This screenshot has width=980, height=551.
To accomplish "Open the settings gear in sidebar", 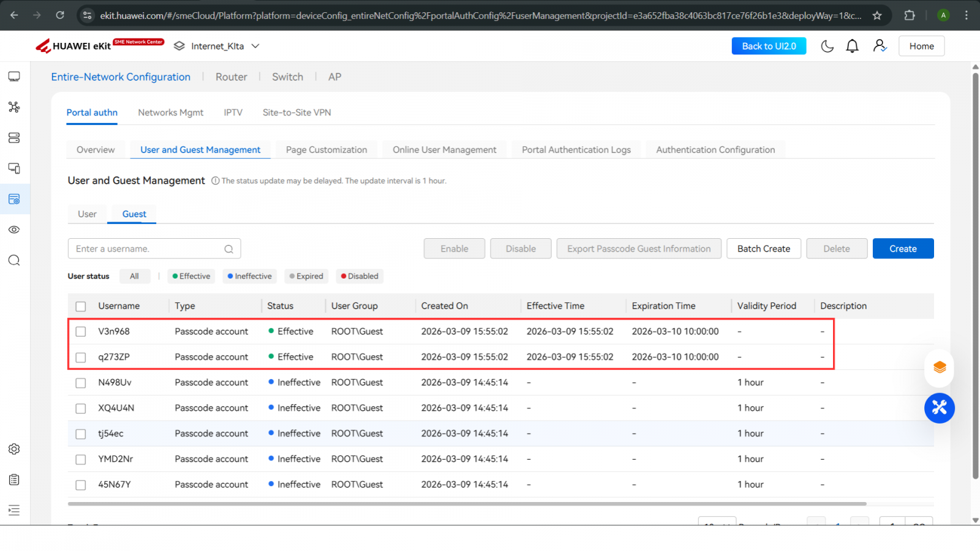I will (x=14, y=449).
